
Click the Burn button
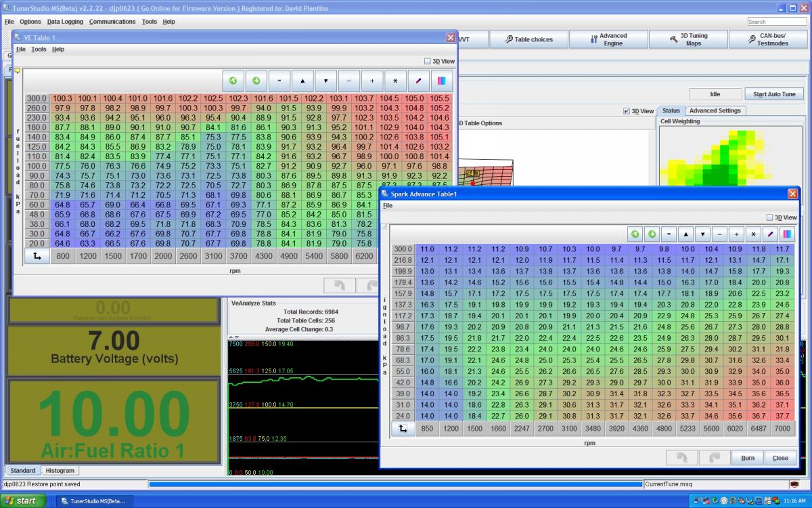point(747,458)
